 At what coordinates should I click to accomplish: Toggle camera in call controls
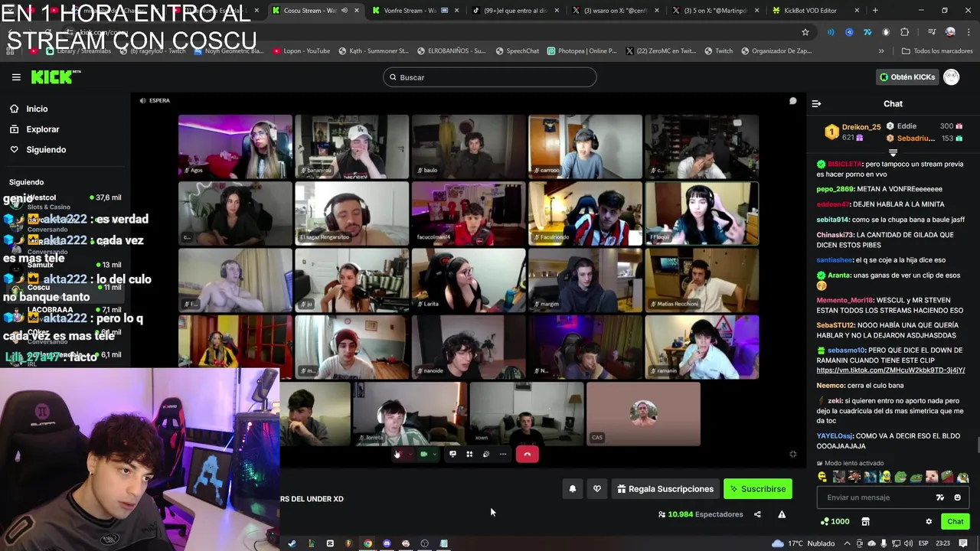tap(423, 455)
